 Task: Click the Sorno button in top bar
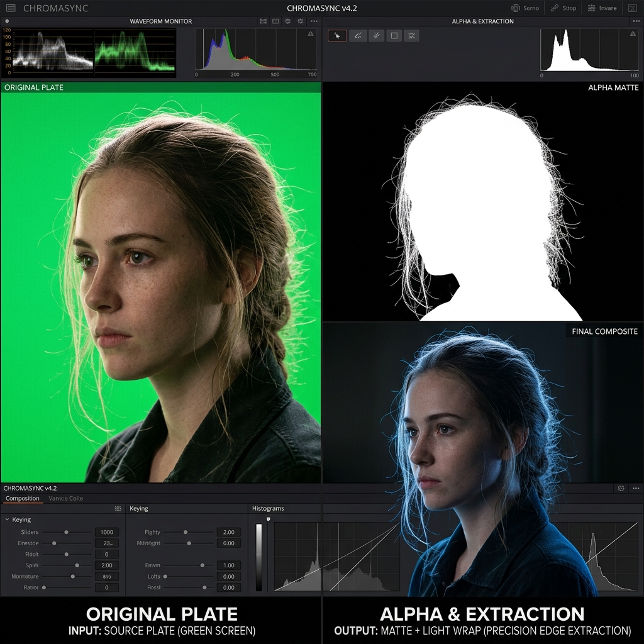coord(525,8)
